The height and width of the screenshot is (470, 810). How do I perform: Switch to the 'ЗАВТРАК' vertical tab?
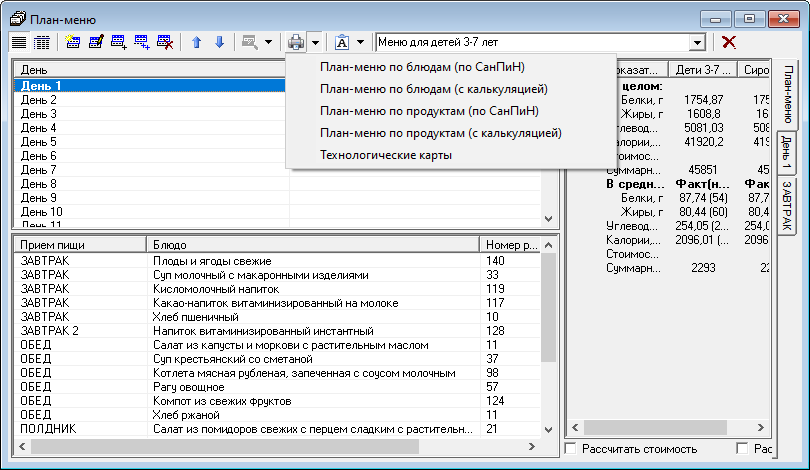788,207
